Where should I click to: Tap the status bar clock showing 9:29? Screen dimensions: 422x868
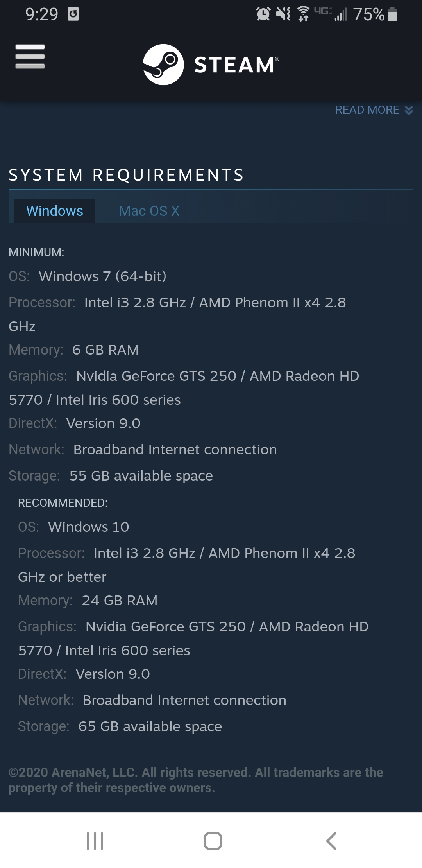coord(43,14)
